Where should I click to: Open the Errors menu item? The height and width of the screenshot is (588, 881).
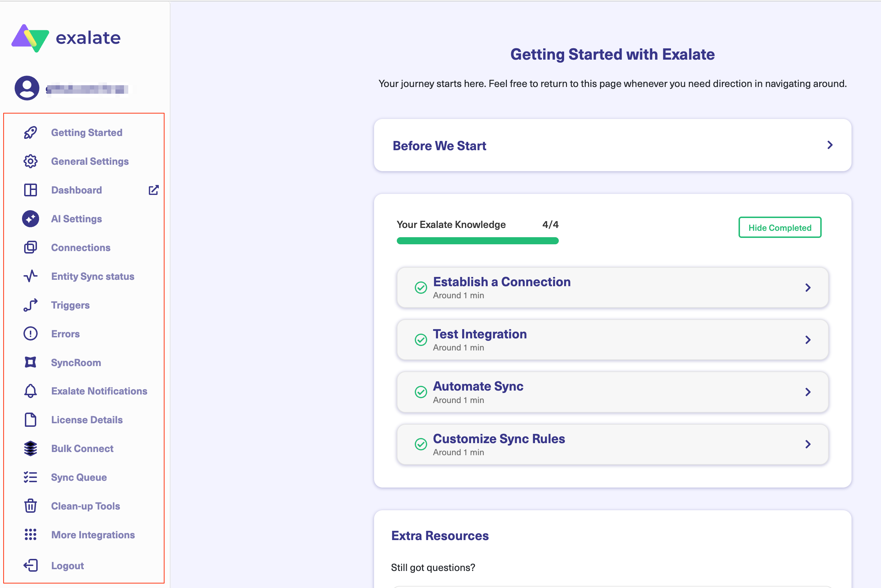click(x=65, y=334)
